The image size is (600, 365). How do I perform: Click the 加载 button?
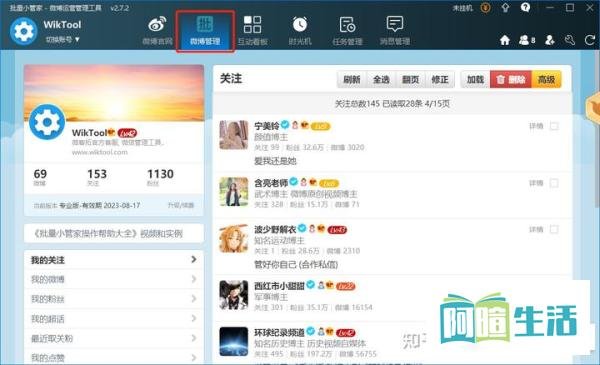click(475, 80)
